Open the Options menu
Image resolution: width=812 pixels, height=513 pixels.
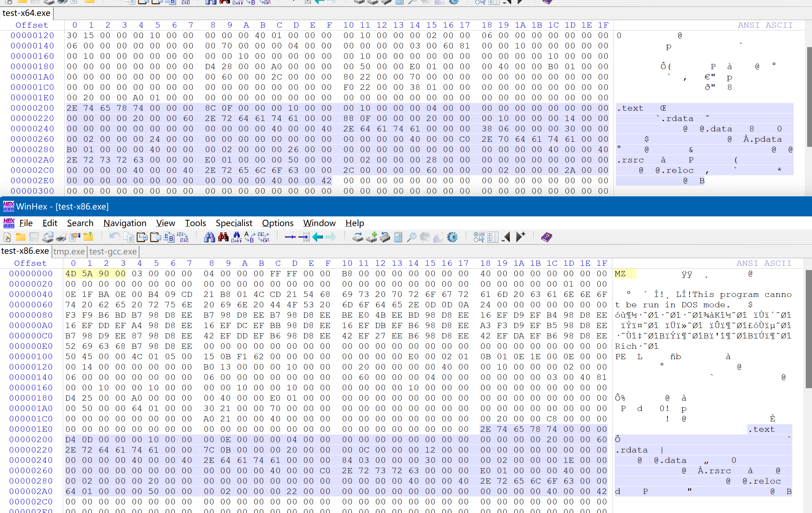click(x=278, y=223)
